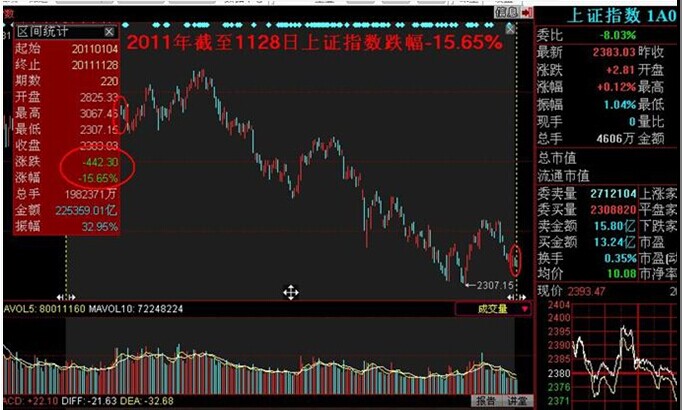
Task: Click the 委比 value -8.03%
Action: (618, 35)
